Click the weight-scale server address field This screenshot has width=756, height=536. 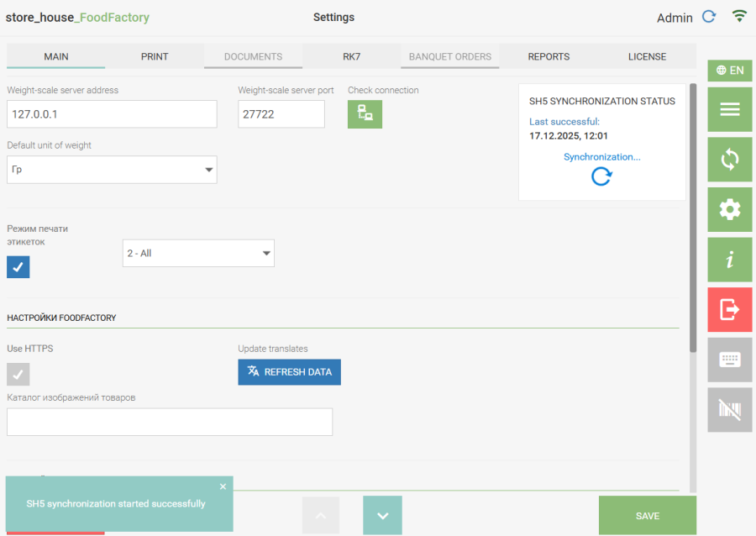pos(112,114)
